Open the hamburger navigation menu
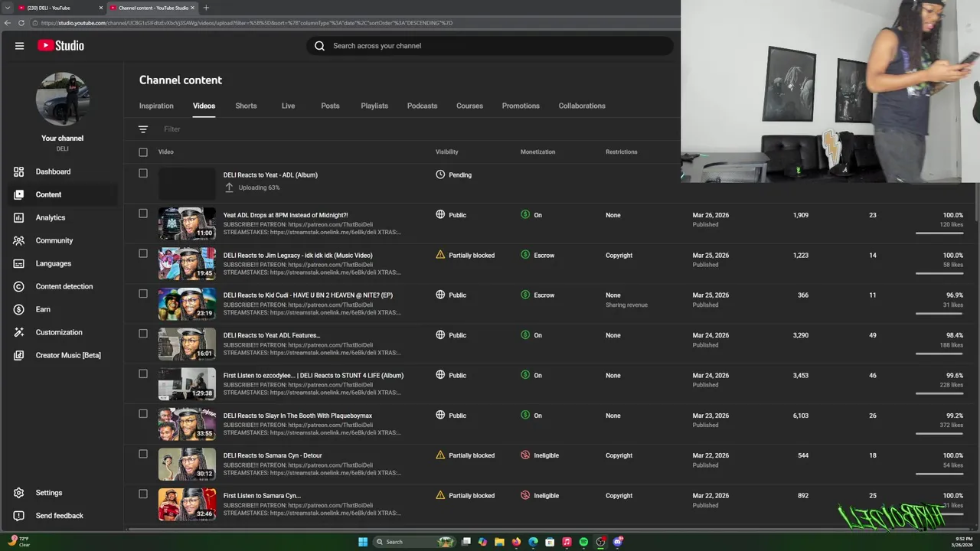 coord(19,46)
